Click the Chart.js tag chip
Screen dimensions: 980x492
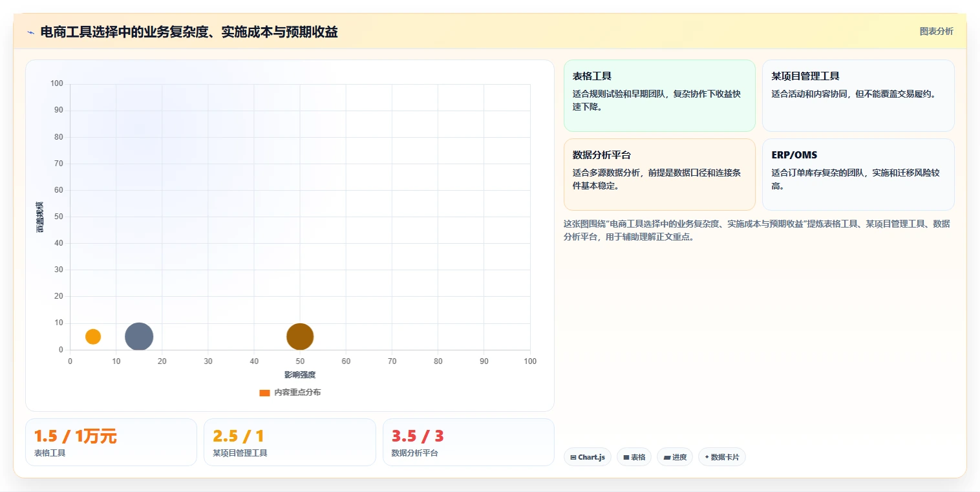pyautogui.click(x=588, y=457)
